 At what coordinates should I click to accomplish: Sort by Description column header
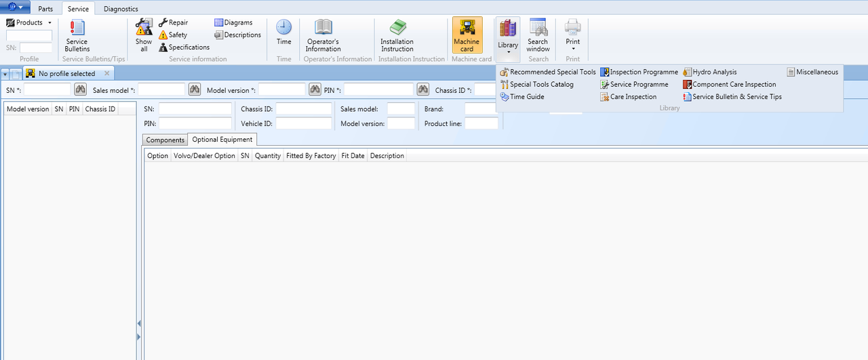[387, 155]
